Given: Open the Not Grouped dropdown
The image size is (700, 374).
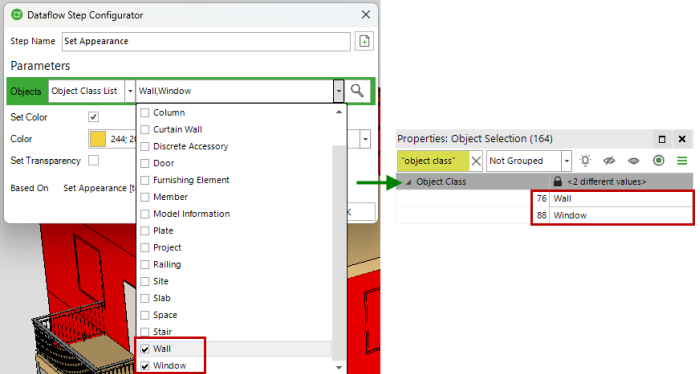Looking at the screenshot, I should point(567,161).
